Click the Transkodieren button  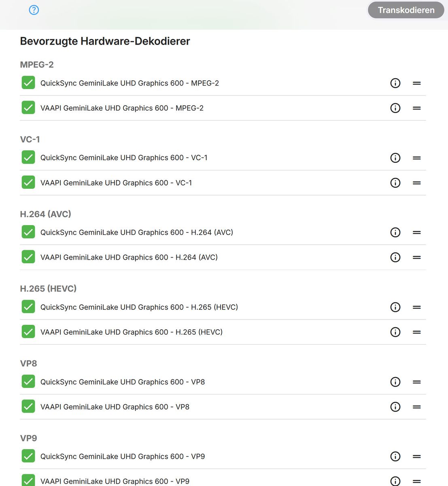(406, 10)
